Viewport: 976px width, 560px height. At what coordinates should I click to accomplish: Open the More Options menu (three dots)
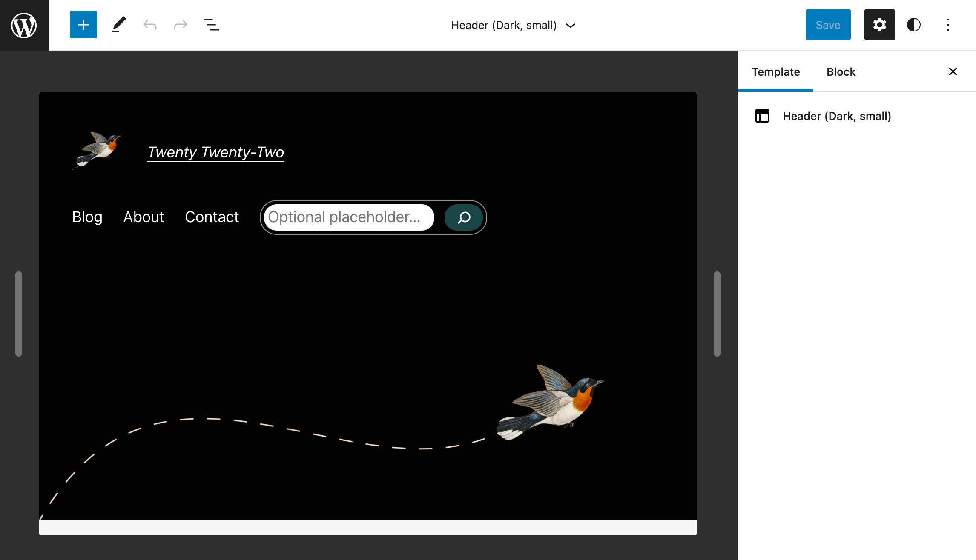[x=948, y=25]
